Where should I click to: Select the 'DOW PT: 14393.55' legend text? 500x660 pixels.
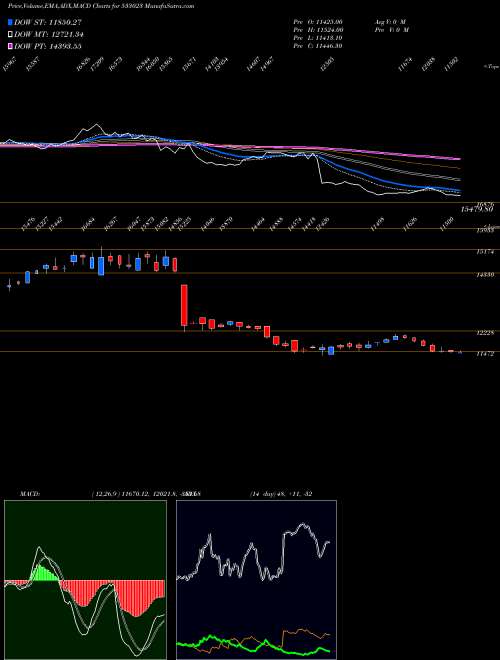(x=48, y=46)
